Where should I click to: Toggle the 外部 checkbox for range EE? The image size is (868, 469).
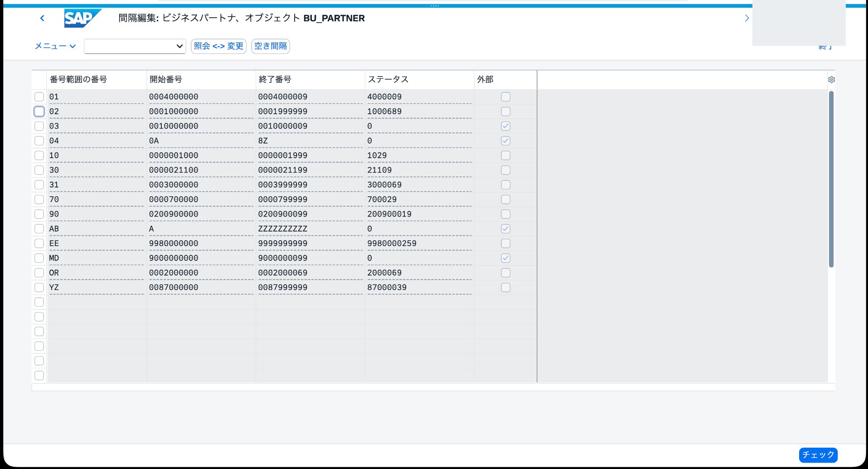click(x=506, y=243)
